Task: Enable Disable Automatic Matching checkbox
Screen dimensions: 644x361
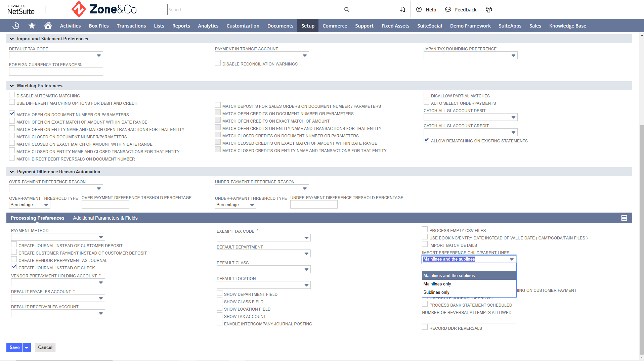Action: (12, 95)
